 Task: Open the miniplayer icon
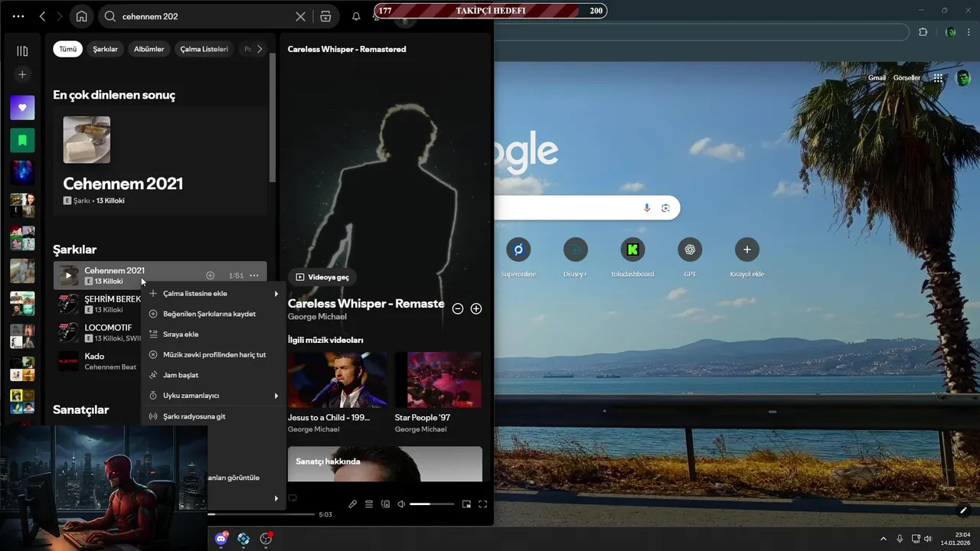(466, 504)
